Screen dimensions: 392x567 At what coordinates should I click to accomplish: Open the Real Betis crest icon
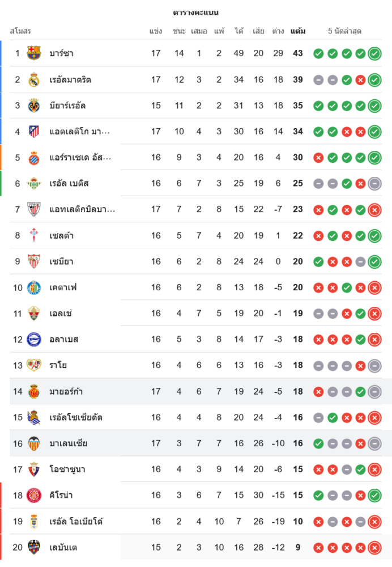[34, 183]
